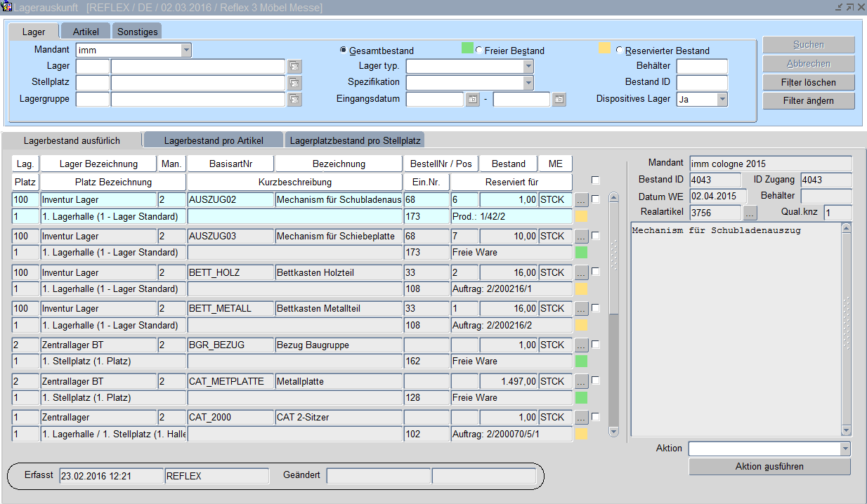Click green swatch on CAT_METPLATTE row

(x=581, y=397)
